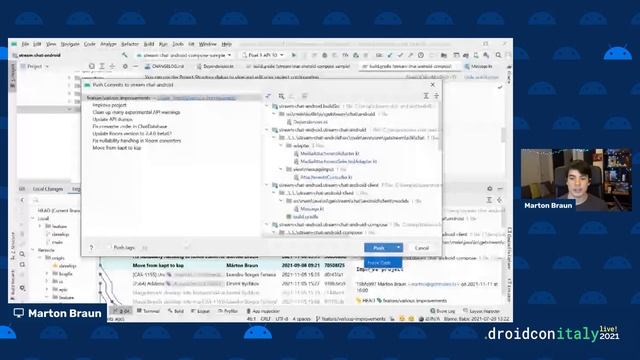This screenshot has height=360, width=640.
Task: Open the Push button dropdown arrow
Action: click(398, 248)
